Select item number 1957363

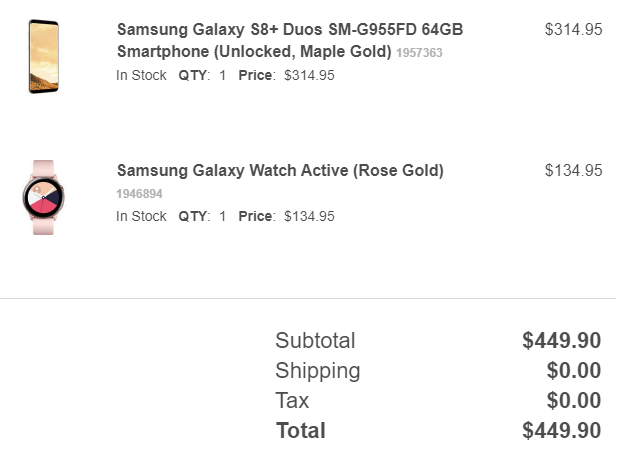coord(419,53)
